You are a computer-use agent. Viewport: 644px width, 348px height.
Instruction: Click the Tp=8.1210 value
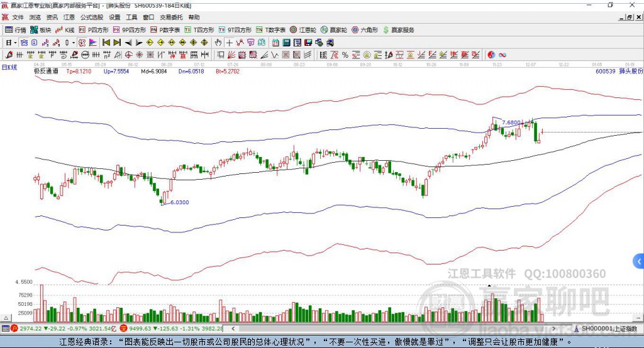(79, 71)
